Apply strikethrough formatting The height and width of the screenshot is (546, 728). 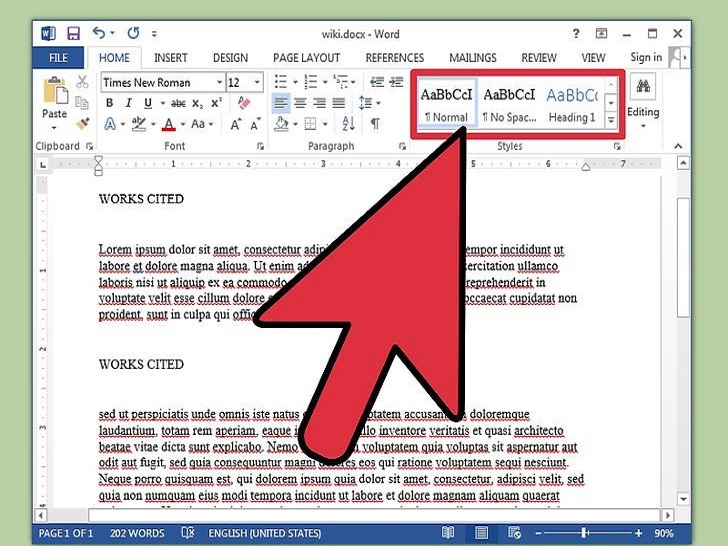click(178, 103)
